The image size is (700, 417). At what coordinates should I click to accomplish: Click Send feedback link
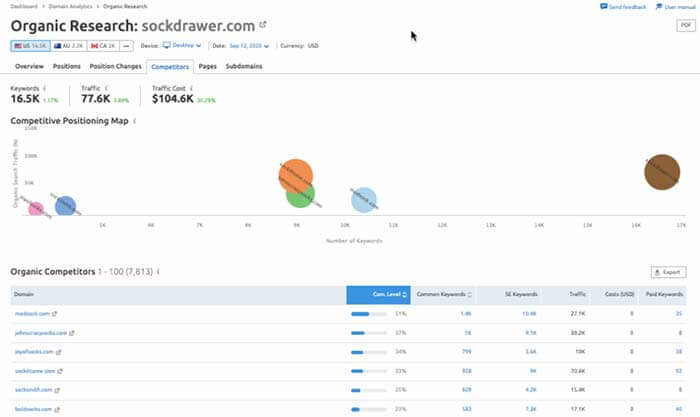click(627, 7)
